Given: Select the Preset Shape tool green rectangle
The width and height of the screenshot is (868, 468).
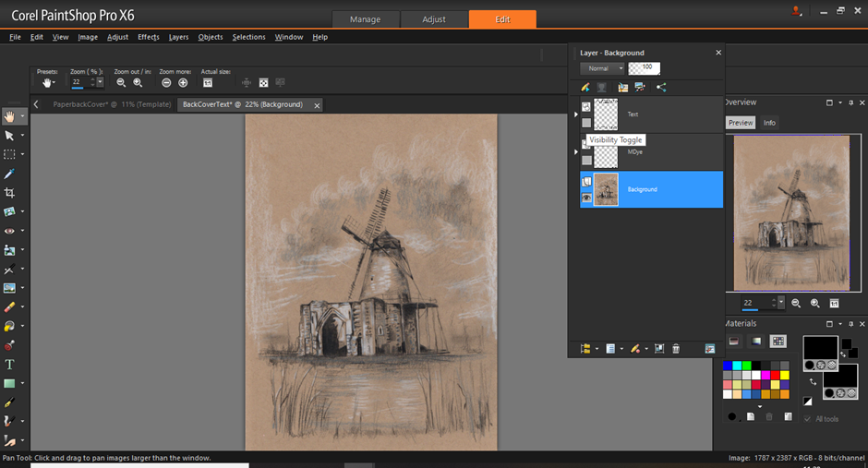Looking at the screenshot, I should click(x=9, y=383).
